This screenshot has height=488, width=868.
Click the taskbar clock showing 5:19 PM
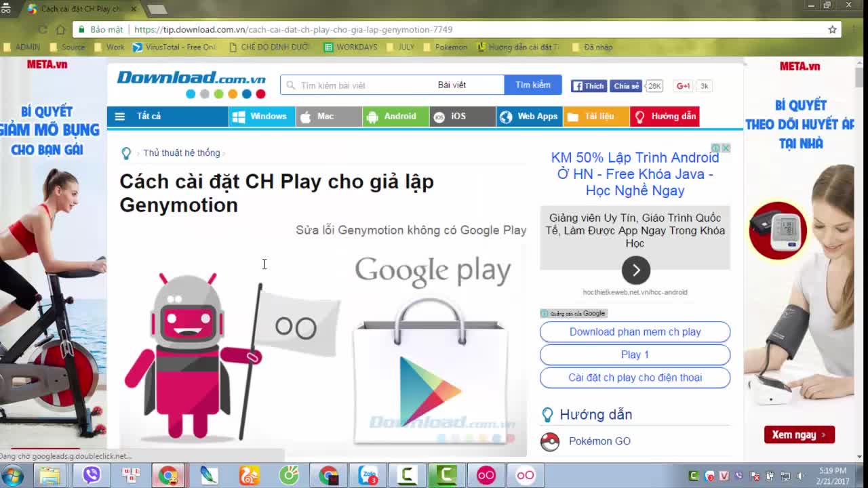click(x=832, y=476)
